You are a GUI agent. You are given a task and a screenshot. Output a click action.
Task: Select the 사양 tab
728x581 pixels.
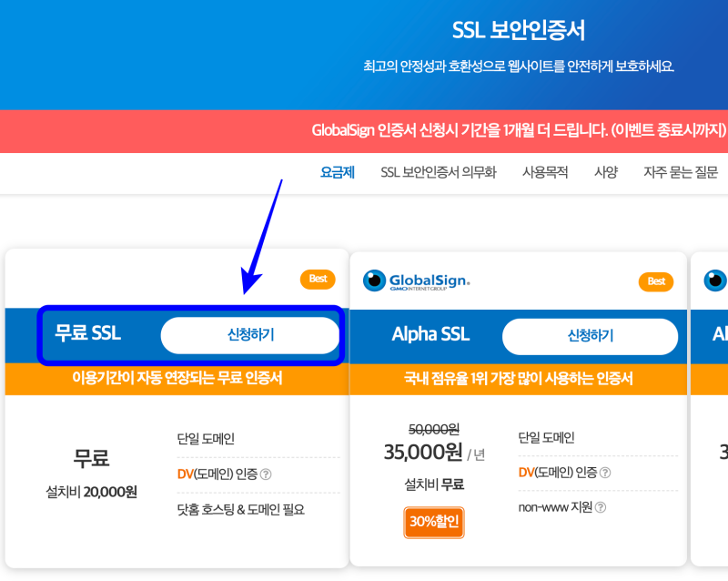coord(606,172)
